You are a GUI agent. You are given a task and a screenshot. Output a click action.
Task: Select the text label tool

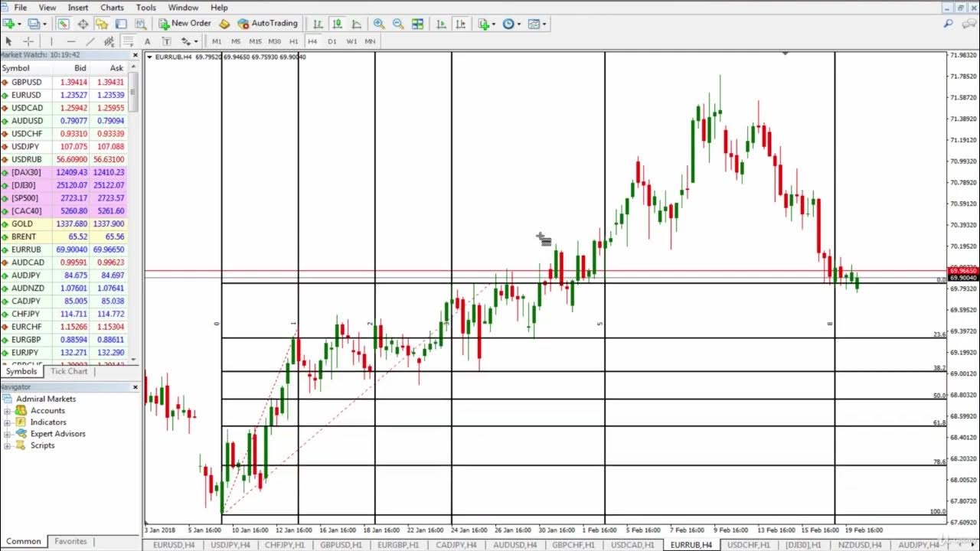click(166, 41)
